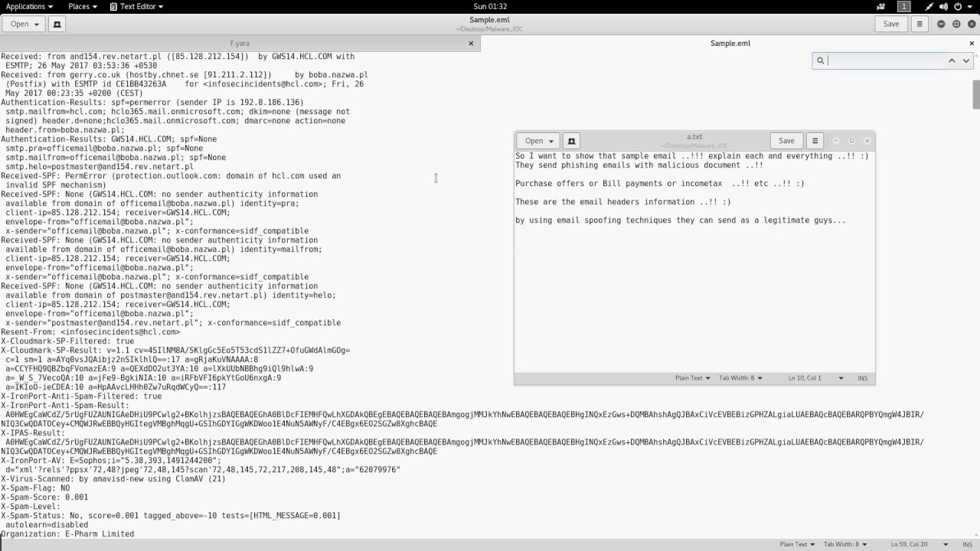Click the 'Organization: E-Pharm Limited' line
The width and height of the screenshot is (980, 551).
67,534
